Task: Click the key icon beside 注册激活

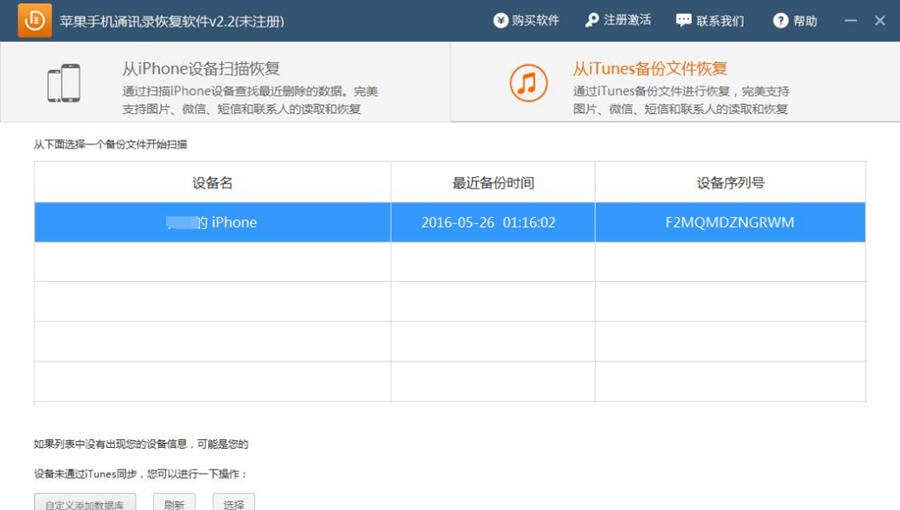Action: click(592, 21)
